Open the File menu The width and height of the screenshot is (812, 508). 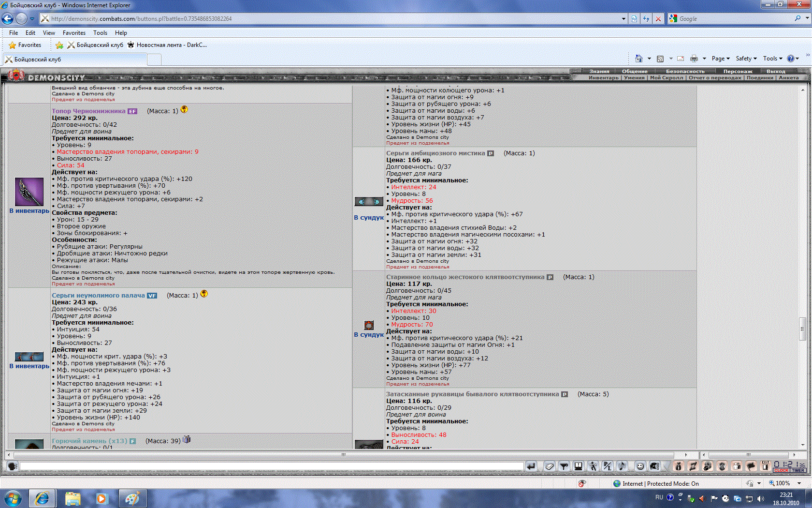14,33
